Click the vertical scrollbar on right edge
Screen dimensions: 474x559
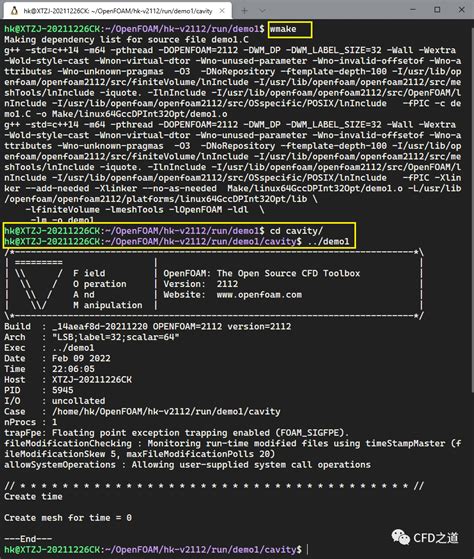tap(471, 285)
